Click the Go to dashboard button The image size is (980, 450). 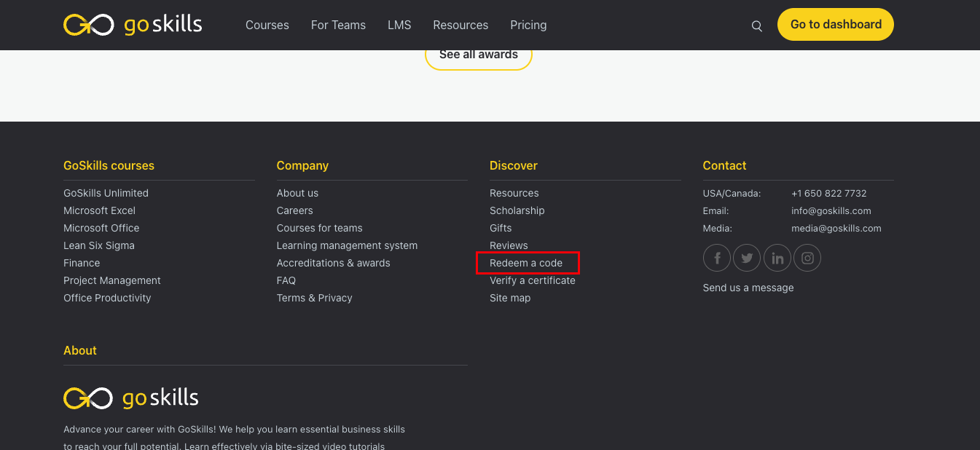coord(836,25)
